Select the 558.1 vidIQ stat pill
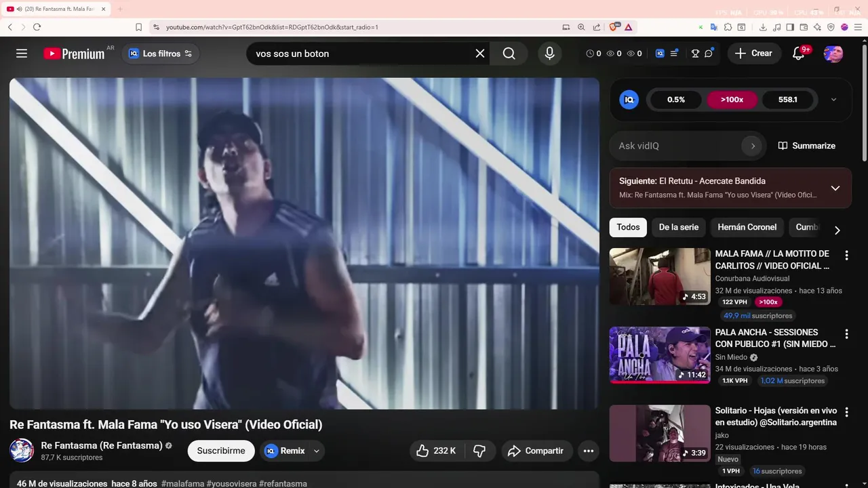Image resolution: width=868 pixels, height=488 pixels. [787, 100]
